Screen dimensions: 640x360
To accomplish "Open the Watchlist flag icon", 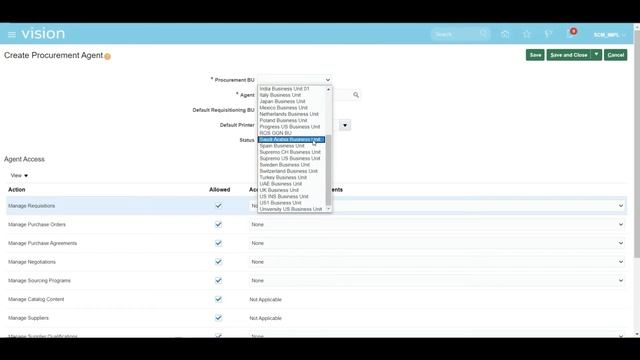I will coord(548,34).
